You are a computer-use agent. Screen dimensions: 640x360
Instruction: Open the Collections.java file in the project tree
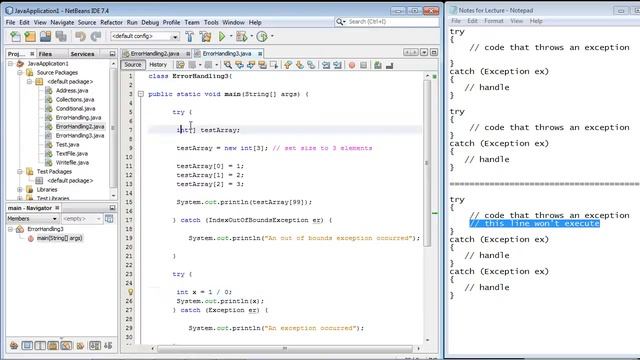[x=75, y=100]
